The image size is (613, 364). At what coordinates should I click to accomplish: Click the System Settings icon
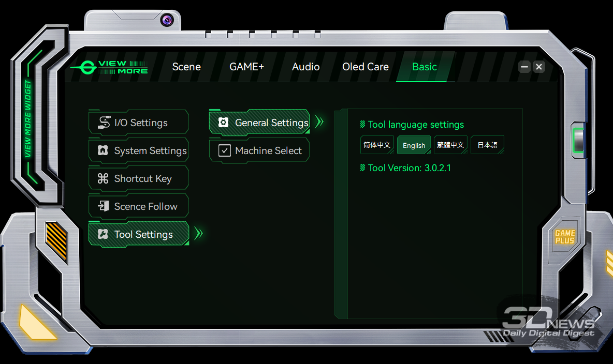click(103, 150)
